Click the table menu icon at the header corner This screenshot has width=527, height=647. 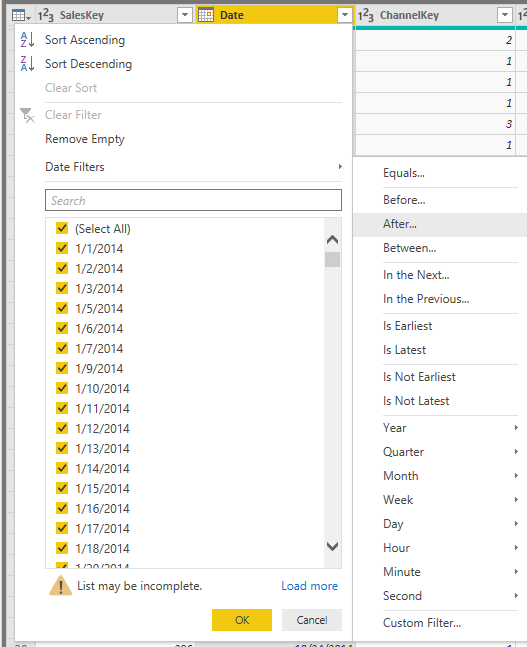pos(21,16)
